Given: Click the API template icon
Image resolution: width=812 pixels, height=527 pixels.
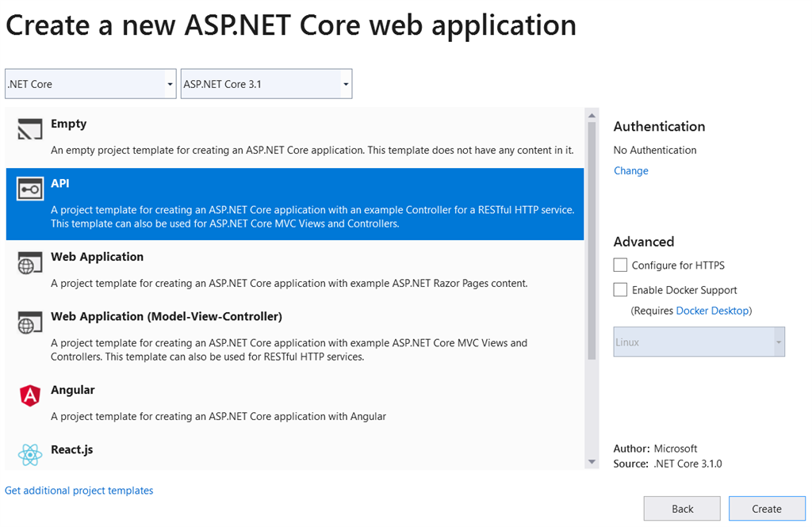Looking at the screenshot, I should [x=30, y=189].
